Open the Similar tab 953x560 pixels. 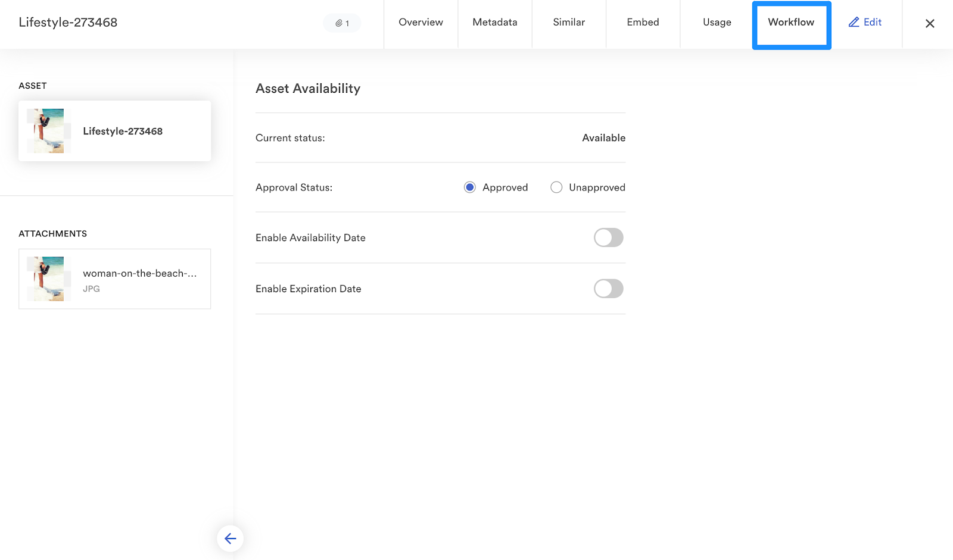(x=569, y=23)
